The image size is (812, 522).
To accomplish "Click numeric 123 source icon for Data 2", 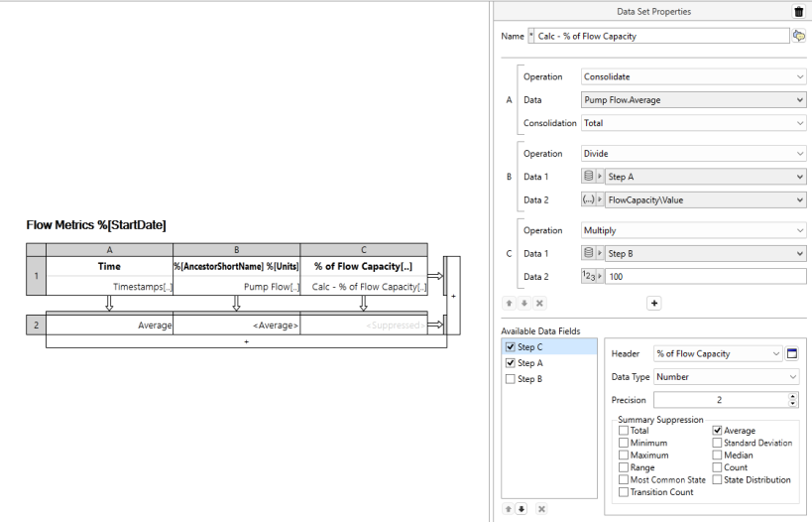I will [588, 276].
